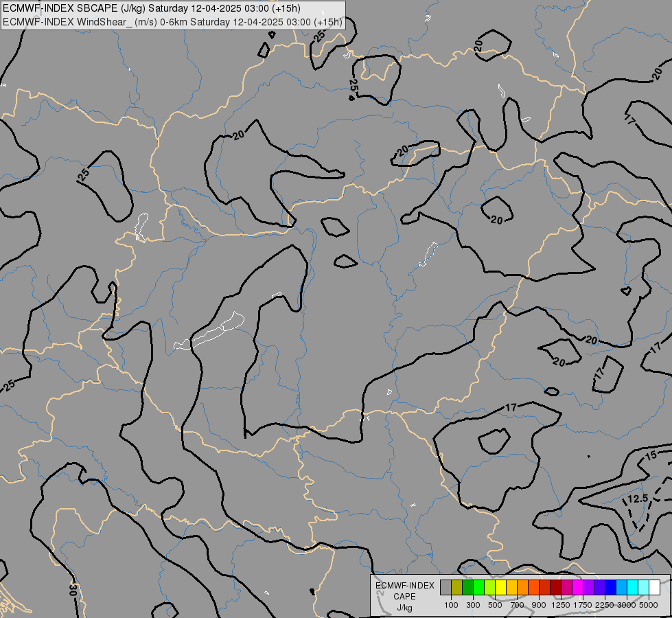Viewport: 672px width, 618px height.
Task: Select the olive swatch in CAPE legend
Action: 457,587
